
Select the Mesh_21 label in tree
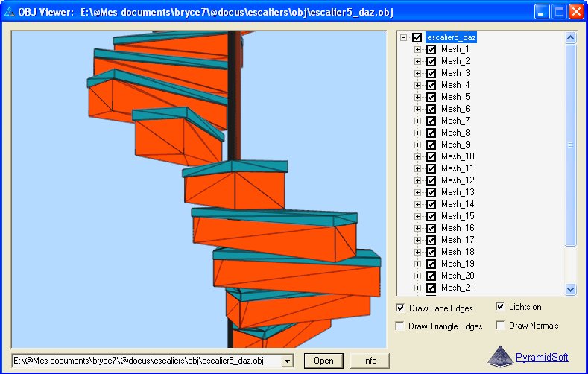457,288
